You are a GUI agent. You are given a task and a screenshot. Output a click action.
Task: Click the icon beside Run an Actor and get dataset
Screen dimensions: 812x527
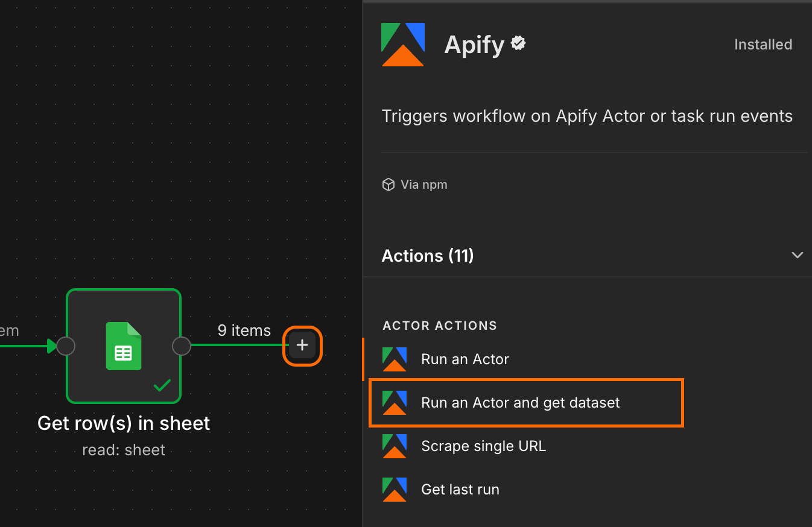click(x=395, y=403)
